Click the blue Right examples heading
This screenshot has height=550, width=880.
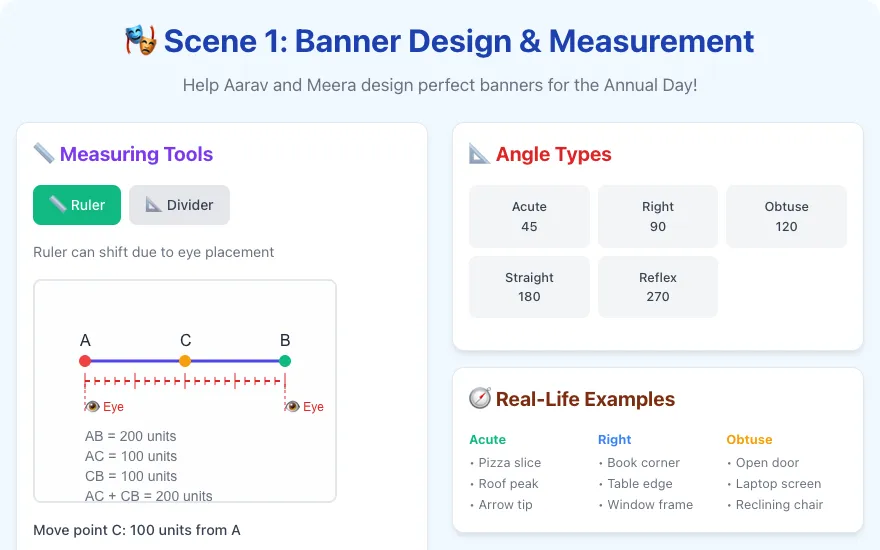615,439
